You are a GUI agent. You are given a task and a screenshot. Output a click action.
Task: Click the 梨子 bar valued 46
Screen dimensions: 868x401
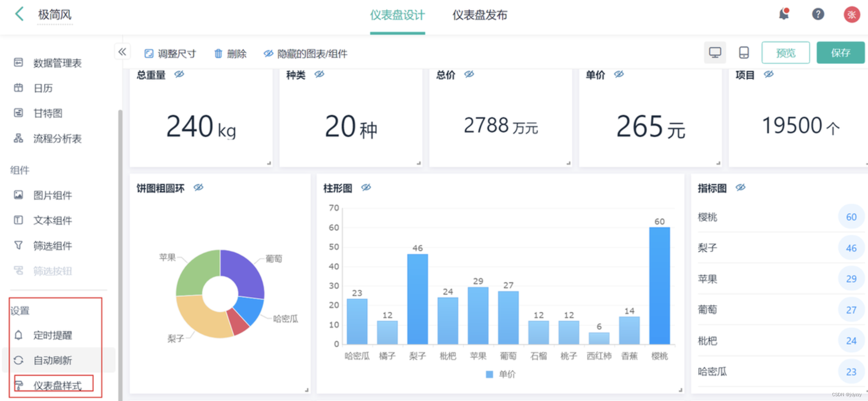pyautogui.click(x=417, y=299)
